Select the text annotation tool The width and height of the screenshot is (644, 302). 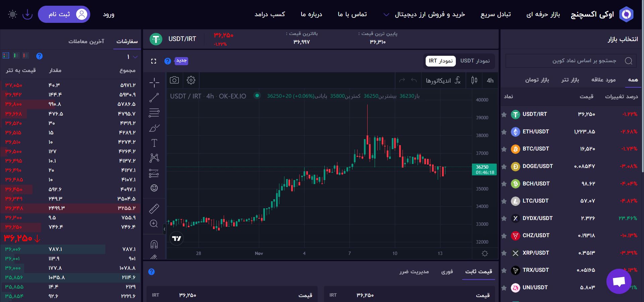pyautogui.click(x=154, y=143)
